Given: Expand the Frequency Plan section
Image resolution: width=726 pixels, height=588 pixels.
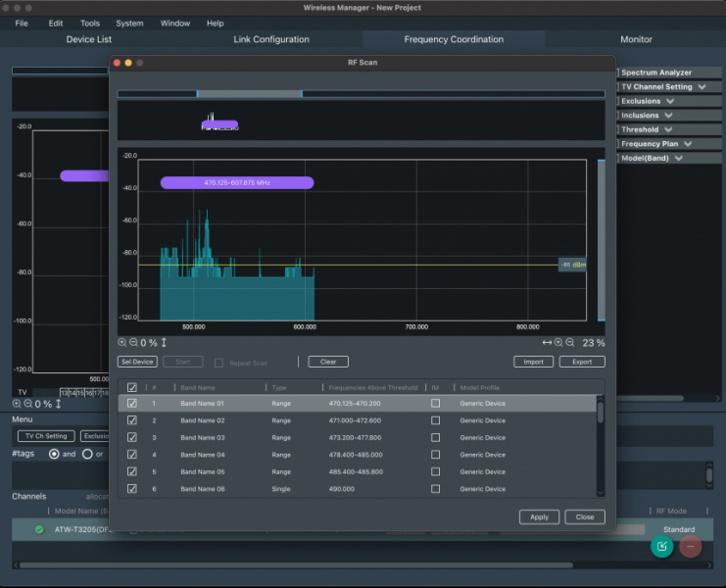Looking at the screenshot, I should tap(688, 144).
